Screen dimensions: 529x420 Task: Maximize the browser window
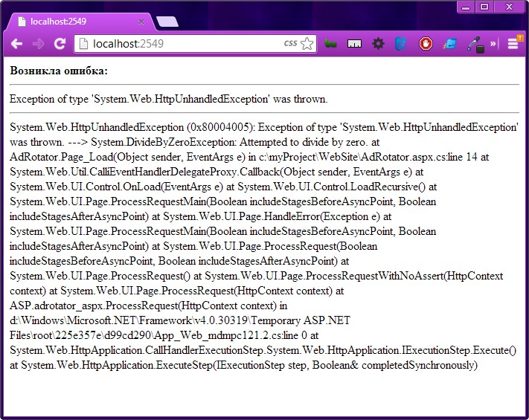coord(484,7)
